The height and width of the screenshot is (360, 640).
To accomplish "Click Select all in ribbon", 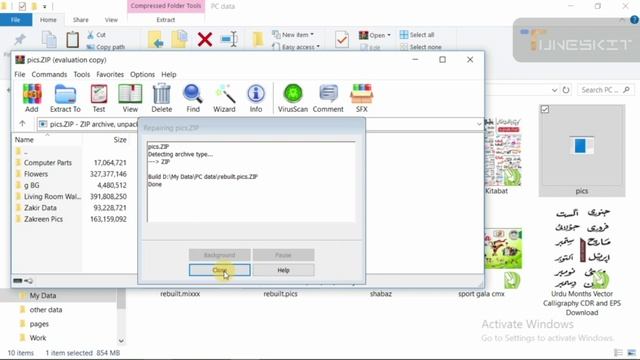I will (x=417, y=35).
